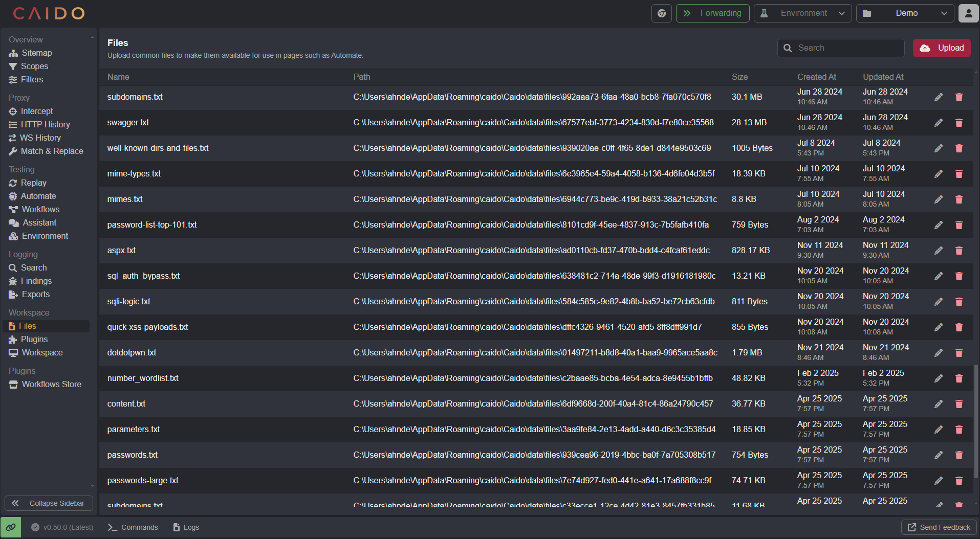The width and height of the screenshot is (980, 539).
Task: Open Match & Replace
Action: pos(51,151)
